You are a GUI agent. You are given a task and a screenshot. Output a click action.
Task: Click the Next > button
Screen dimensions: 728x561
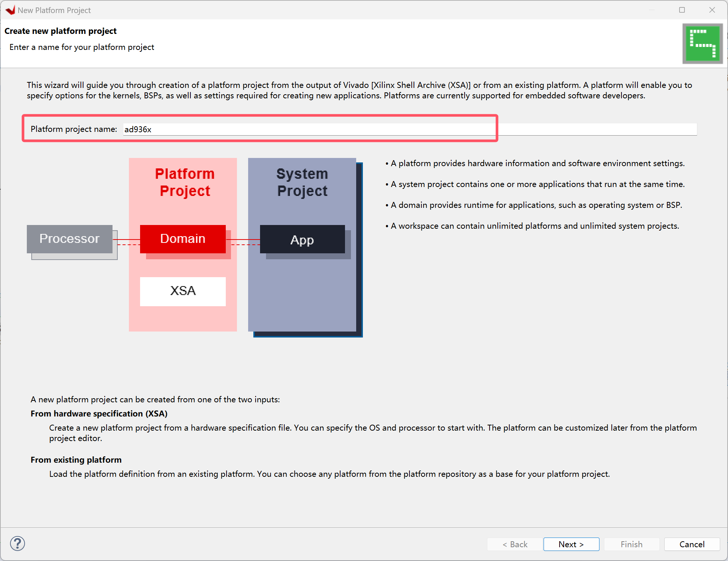tap(571, 544)
